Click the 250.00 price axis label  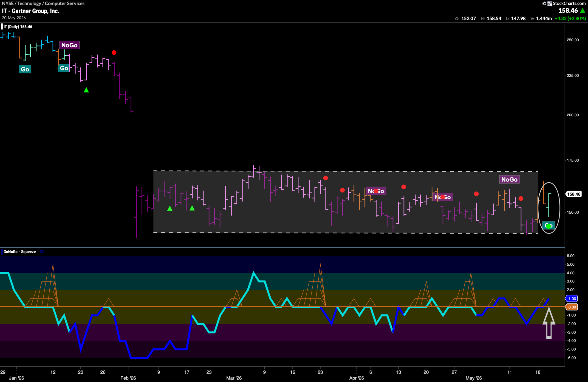(573, 40)
